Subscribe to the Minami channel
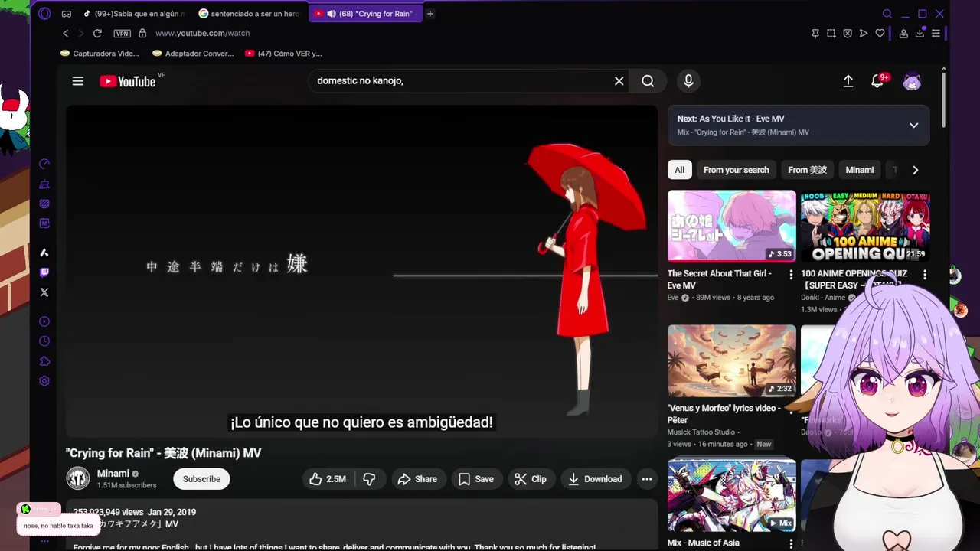 point(201,479)
